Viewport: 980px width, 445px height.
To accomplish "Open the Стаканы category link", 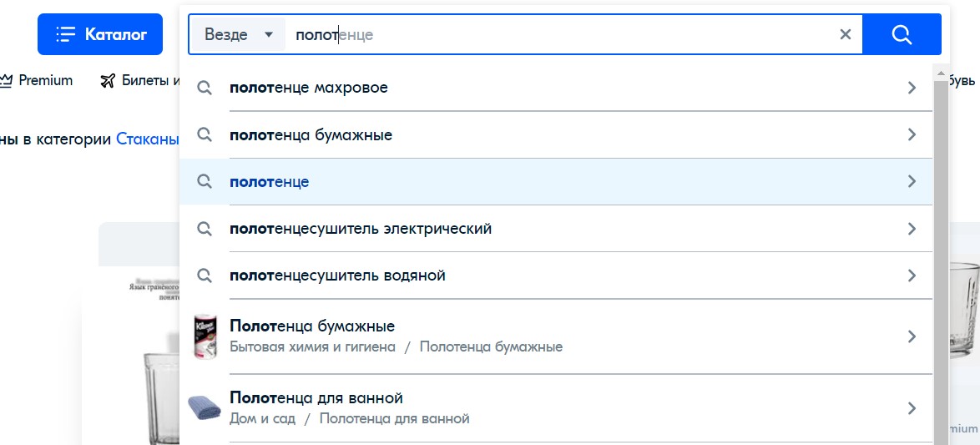I will [148, 139].
